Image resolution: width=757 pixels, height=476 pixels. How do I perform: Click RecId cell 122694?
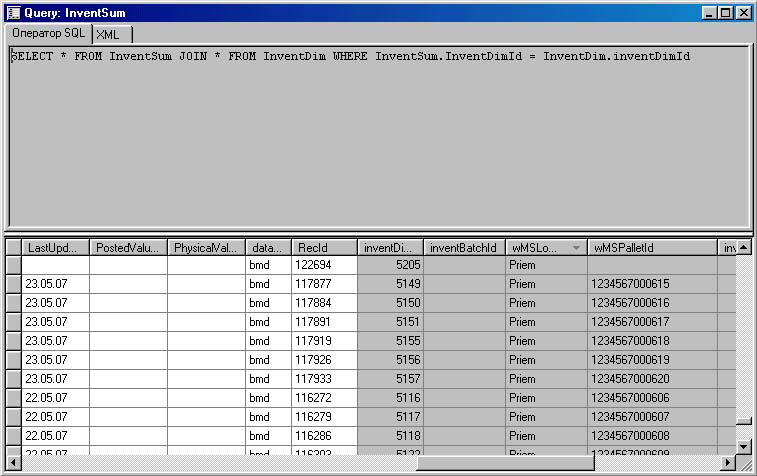pos(324,265)
